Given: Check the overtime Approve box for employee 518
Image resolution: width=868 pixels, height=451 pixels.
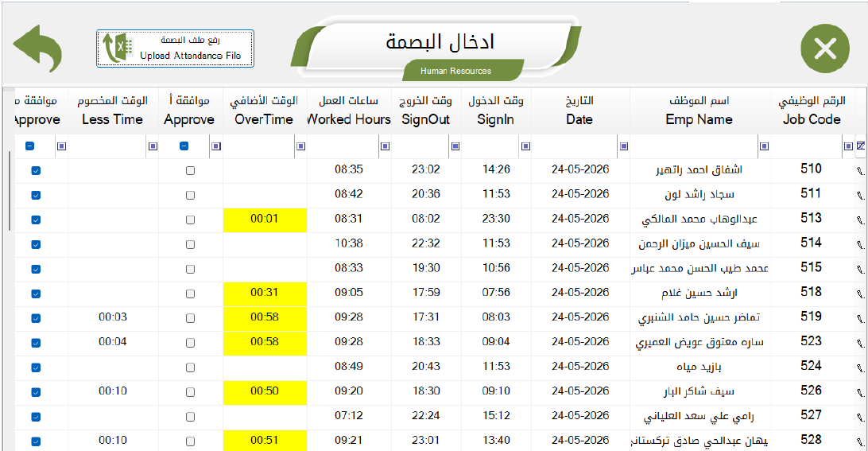Looking at the screenshot, I should (191, 294).
